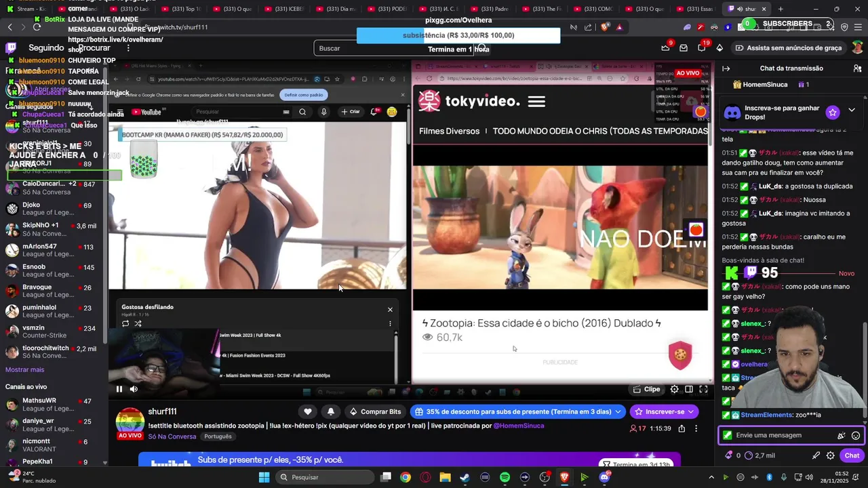
Task: Click the purple Chat send button
Action: 852,455
